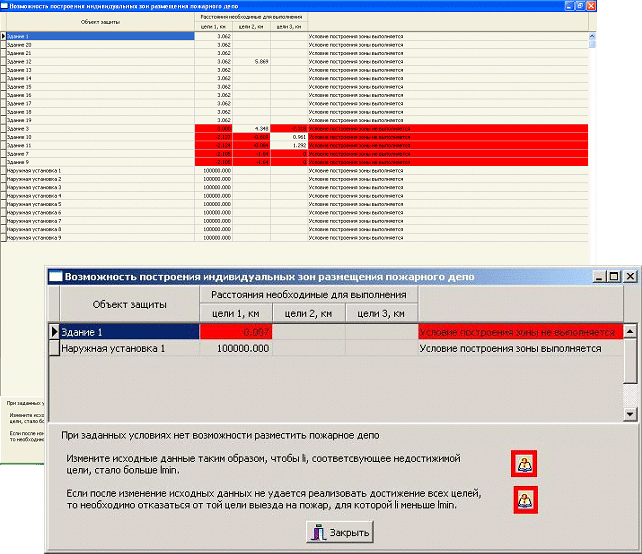Maximize the background zones table window
Viewport: 642px width, 554px height.
click(x=580, y=6)
